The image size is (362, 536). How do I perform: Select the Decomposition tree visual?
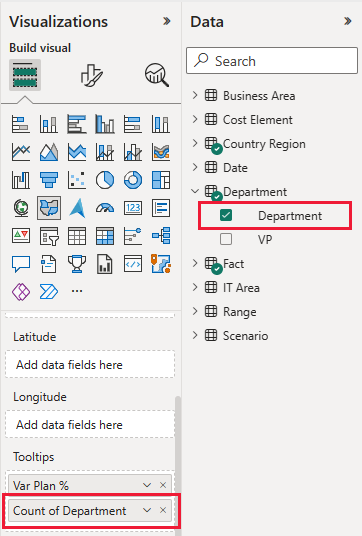pos(161,236)
